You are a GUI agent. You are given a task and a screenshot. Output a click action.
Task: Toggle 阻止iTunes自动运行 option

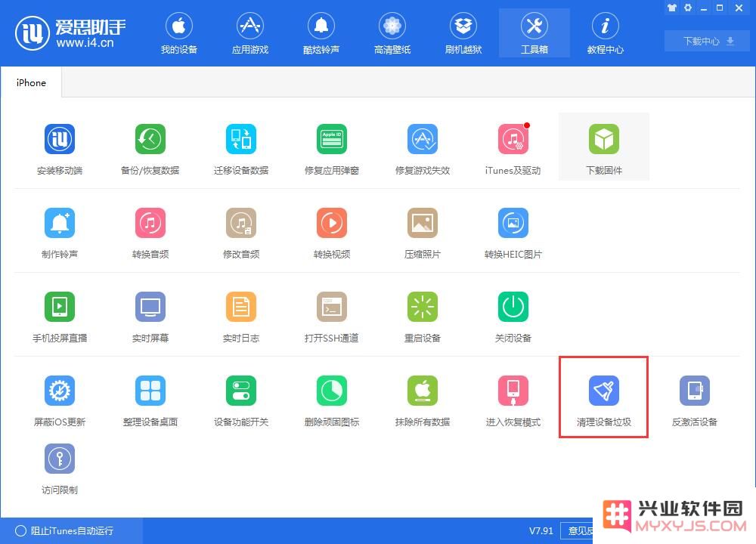tap(64, 530)
